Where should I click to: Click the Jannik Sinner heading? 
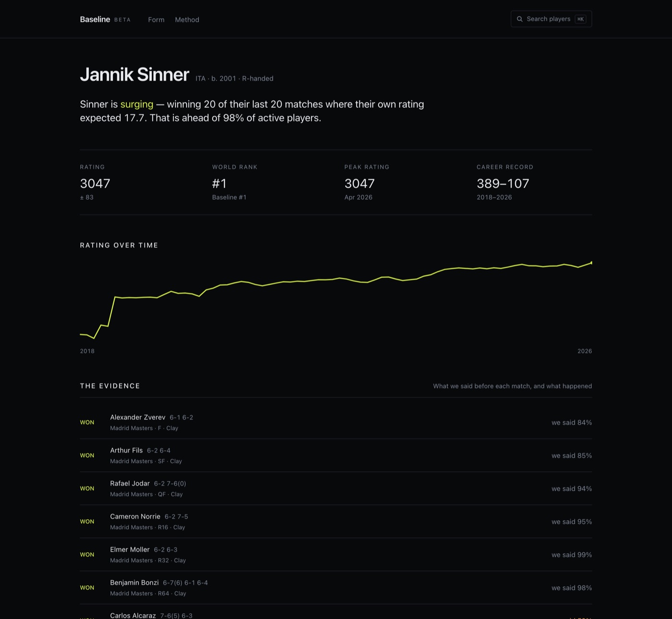134,74
